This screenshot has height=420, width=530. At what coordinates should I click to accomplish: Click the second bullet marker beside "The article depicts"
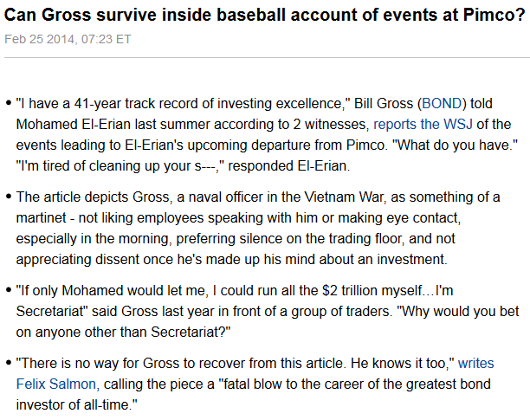click(x=9, y=197)
